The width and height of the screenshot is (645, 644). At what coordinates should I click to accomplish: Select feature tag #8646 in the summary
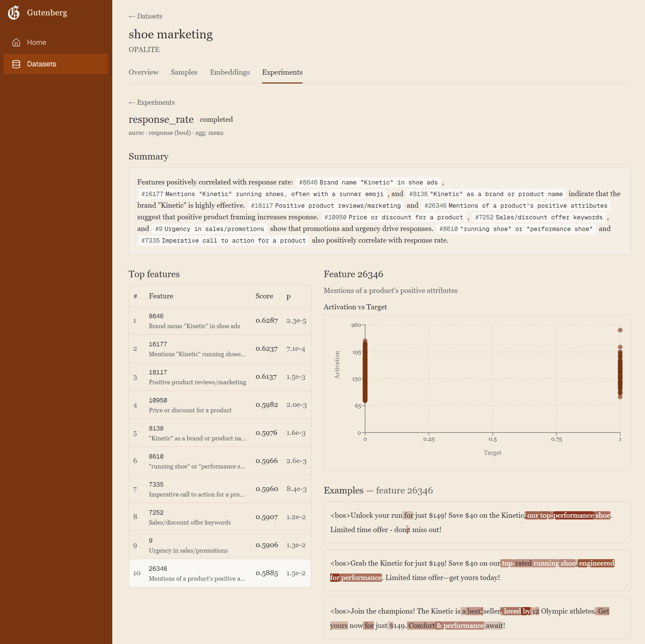coord(368,182)
